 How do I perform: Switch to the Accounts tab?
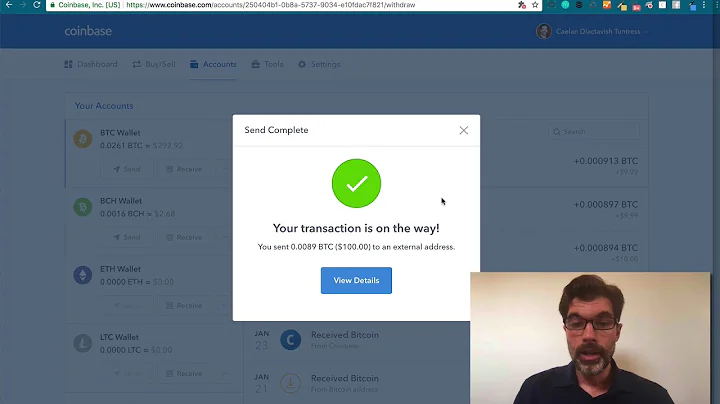pyautogui.click(x=213, y=64)
